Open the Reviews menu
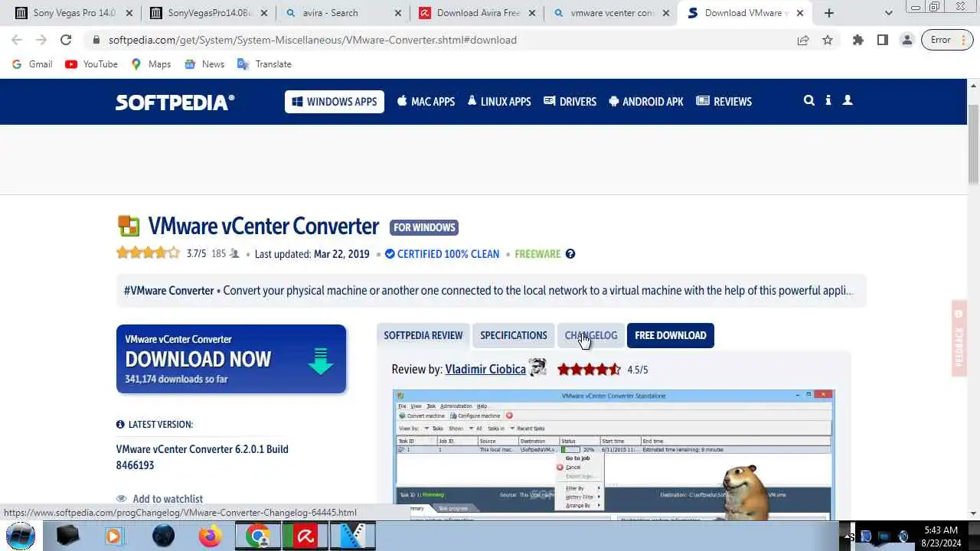 [x=724, y=102]
